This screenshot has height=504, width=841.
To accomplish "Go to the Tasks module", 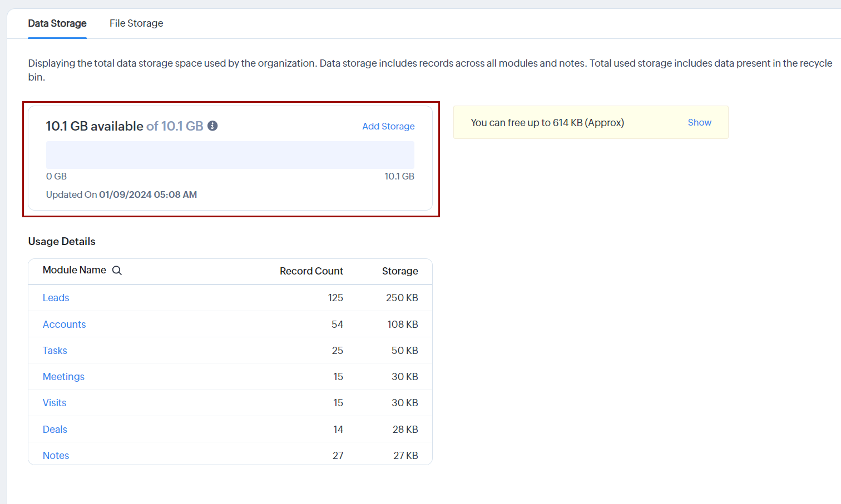I will pyautogui.click(x=55, y=351).
